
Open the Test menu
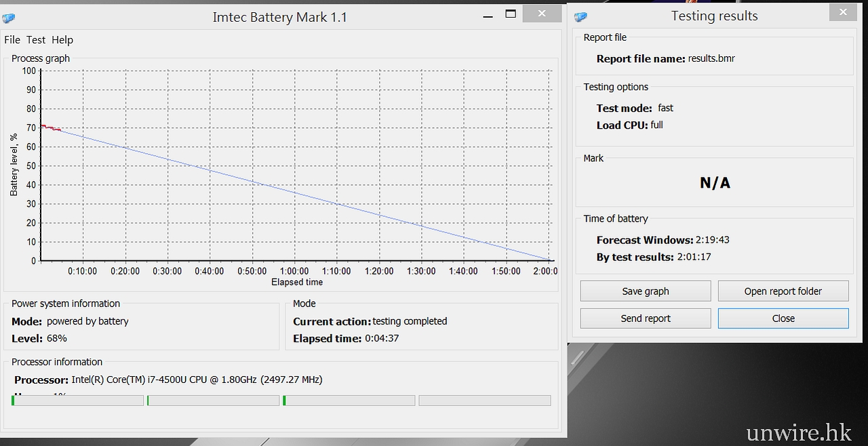coord(36,40)
